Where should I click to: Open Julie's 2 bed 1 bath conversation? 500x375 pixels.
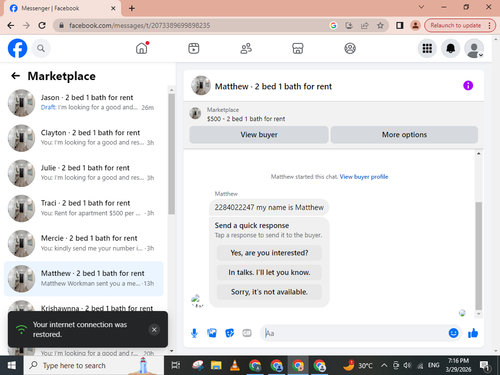84,173
